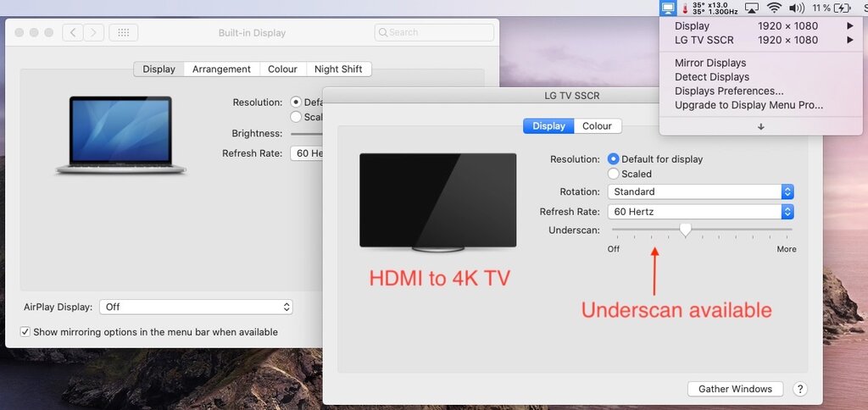The height and width of the screenshot is (410, 868).
Task: Switch to Colour tab in Built-in Display window
Action: click(283, 69)
